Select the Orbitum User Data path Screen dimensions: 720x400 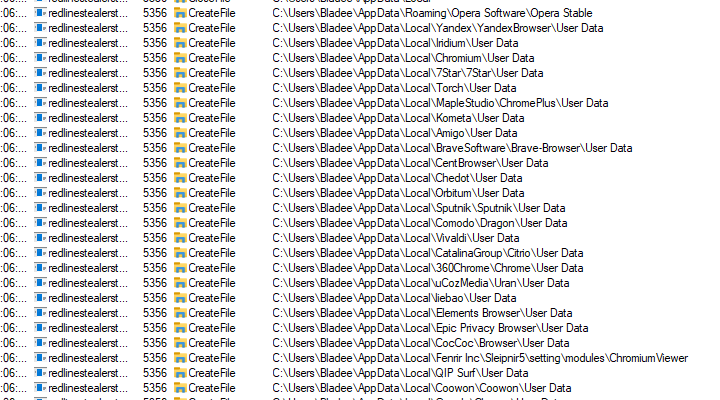coord(398,193)
